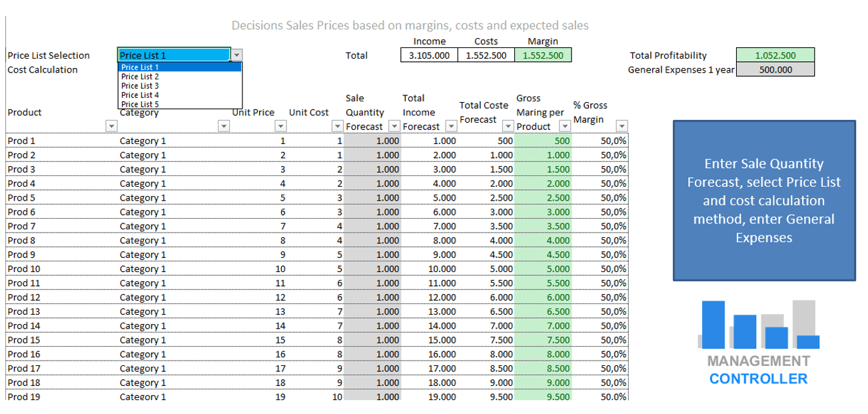Click the blue instructions text box

tap(764, 201)
